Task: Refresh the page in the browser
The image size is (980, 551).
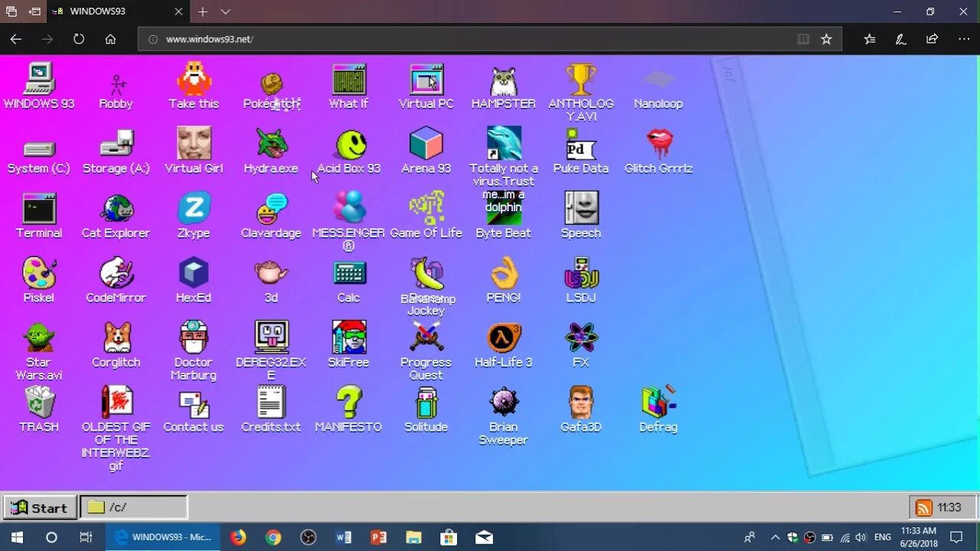Action: [x=78, y=39]
